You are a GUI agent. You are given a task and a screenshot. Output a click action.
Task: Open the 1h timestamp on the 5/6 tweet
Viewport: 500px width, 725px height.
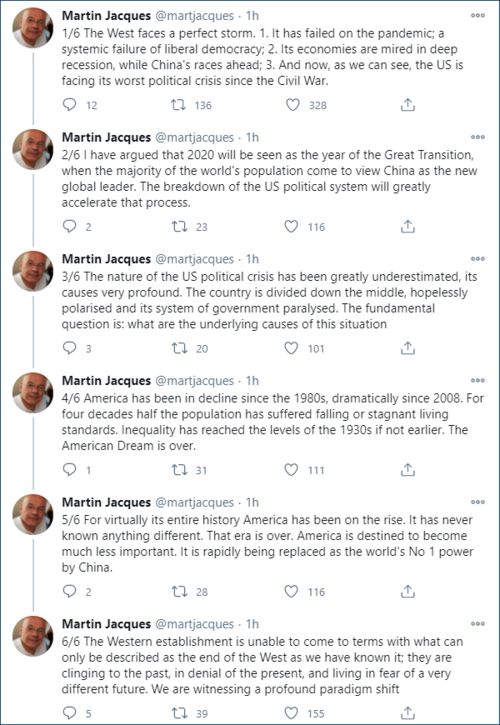252,502
